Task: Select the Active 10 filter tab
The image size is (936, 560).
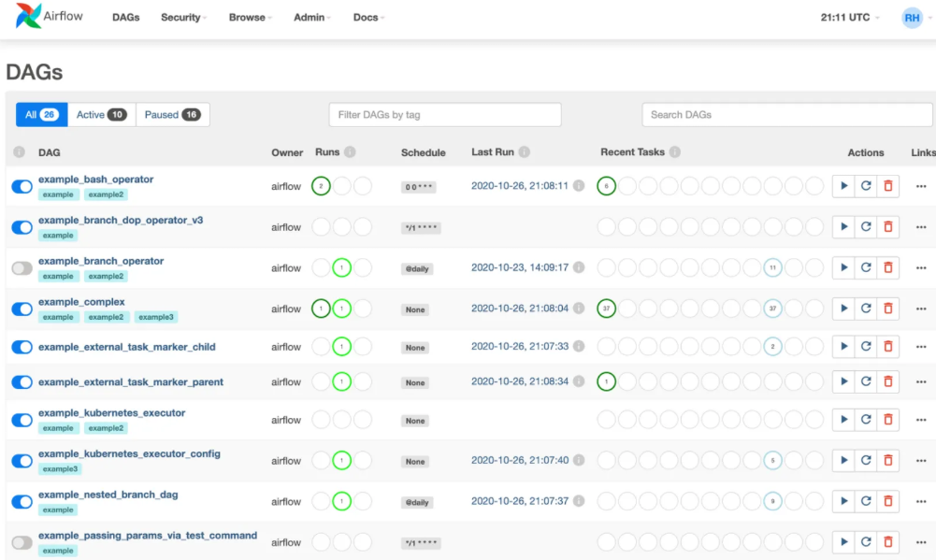Action: pos(102,115)
